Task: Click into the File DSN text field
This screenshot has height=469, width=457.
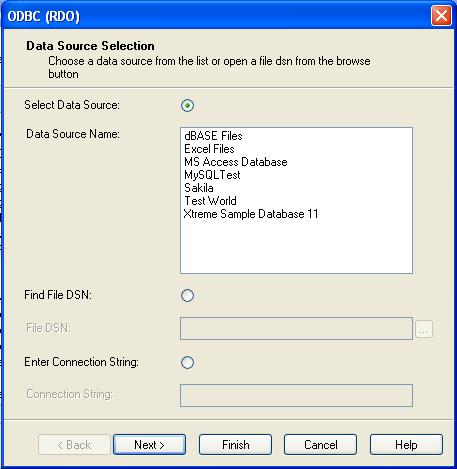Action: [296, 329]
